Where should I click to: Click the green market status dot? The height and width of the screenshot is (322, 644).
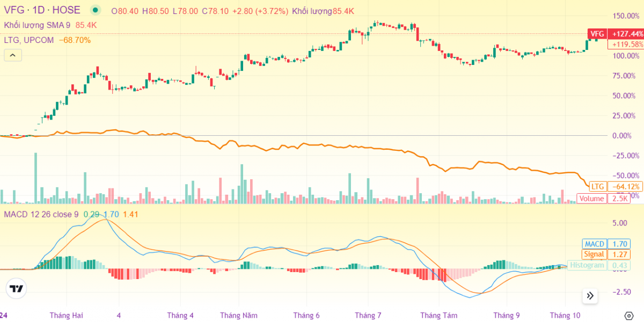point(96,10)
